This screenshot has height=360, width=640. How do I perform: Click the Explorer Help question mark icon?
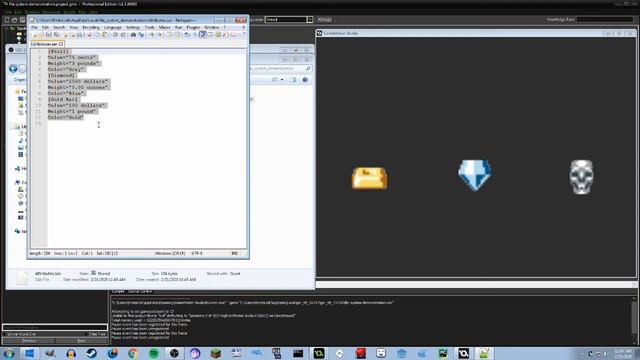tap(305, 80)
